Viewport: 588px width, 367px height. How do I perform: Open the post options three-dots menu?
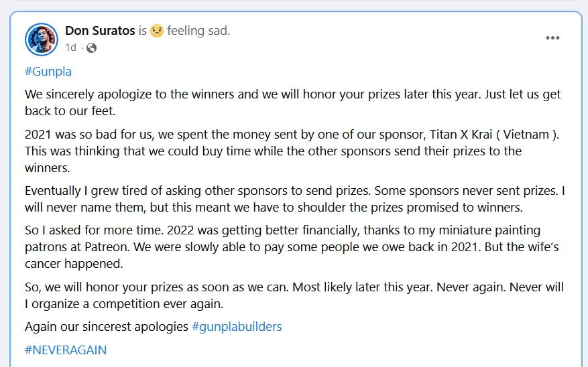click(x=552, y=38)
